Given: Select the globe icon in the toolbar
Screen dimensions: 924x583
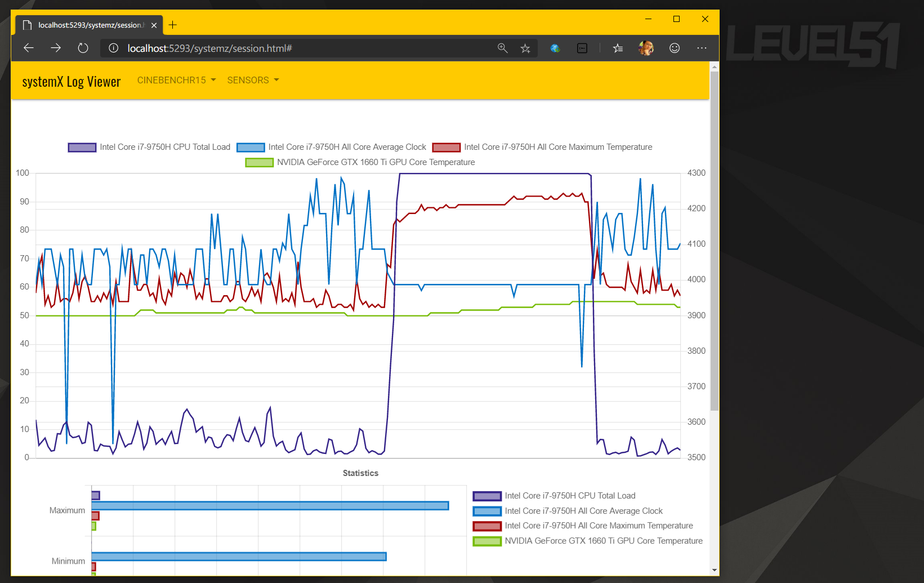Looking at the screenshot, I should click(555, 48).
